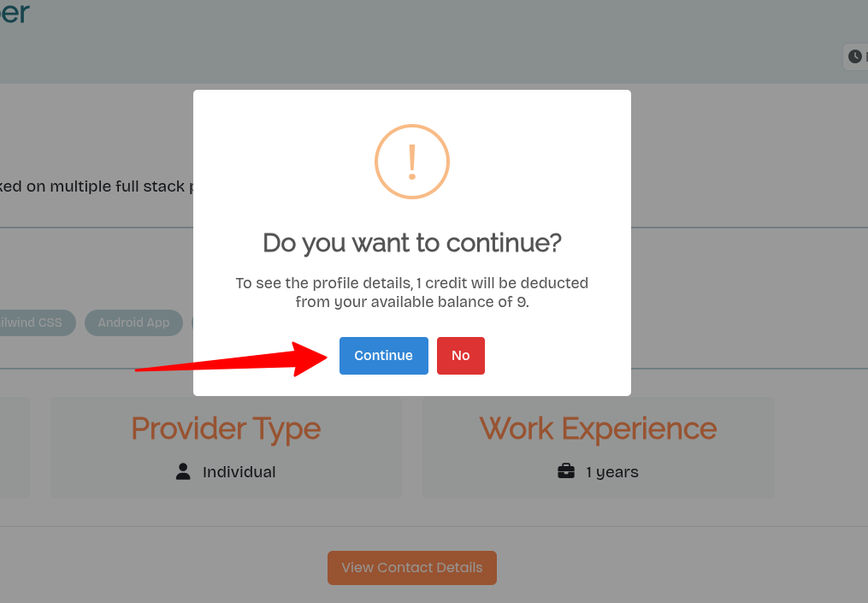The width and height of the screenshot is (868, 603).
Task: Select the work experience briefcase symbol
Action: (566, 471)
